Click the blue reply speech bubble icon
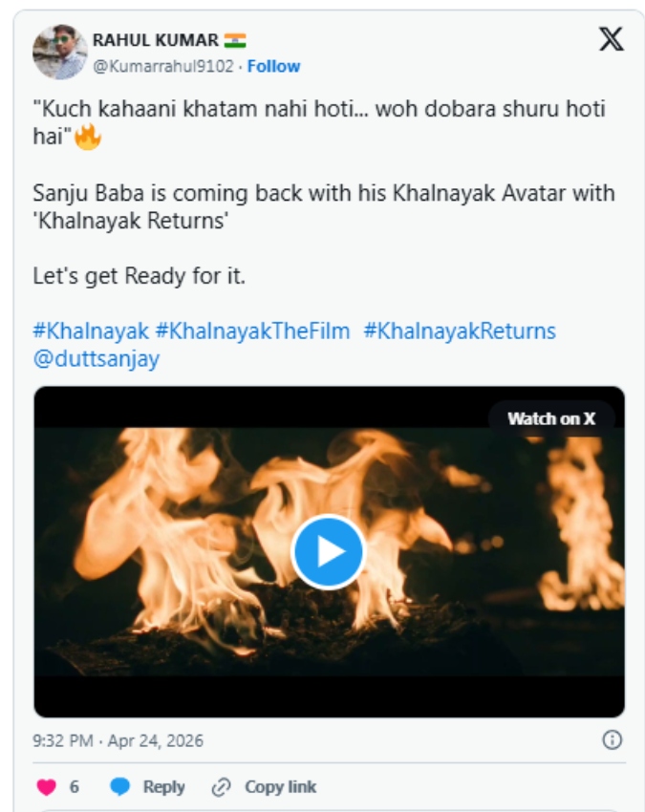Screen dimensions: 645x812 pyautogui.click(x=119, y=787)
